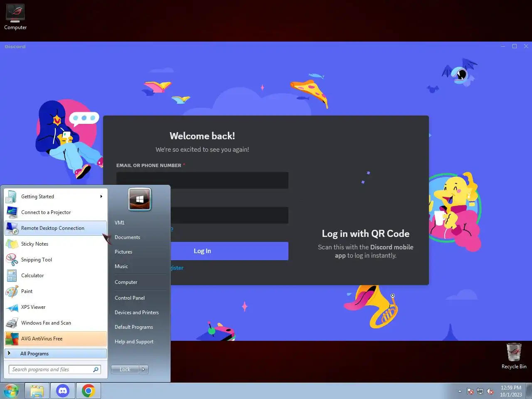
Task: Open Windows Explorer from the taskbar
Action: pos(37,391)
